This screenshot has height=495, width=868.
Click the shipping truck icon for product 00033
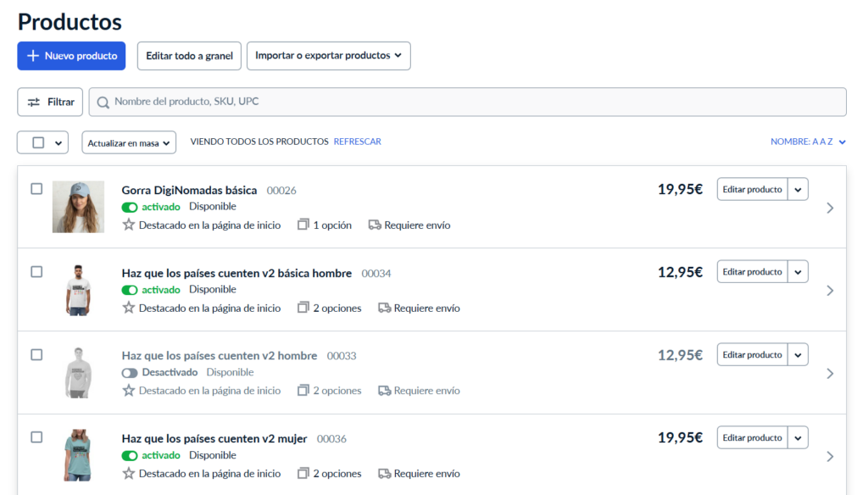point(384,391)
